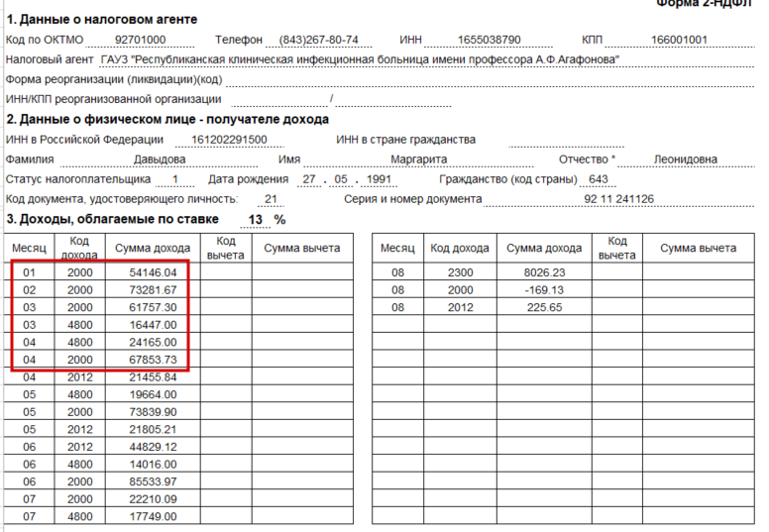Viewport: 769px width, 532px height.
Task: Click the left table's Сумма вычета header
Action: (302, 248)
